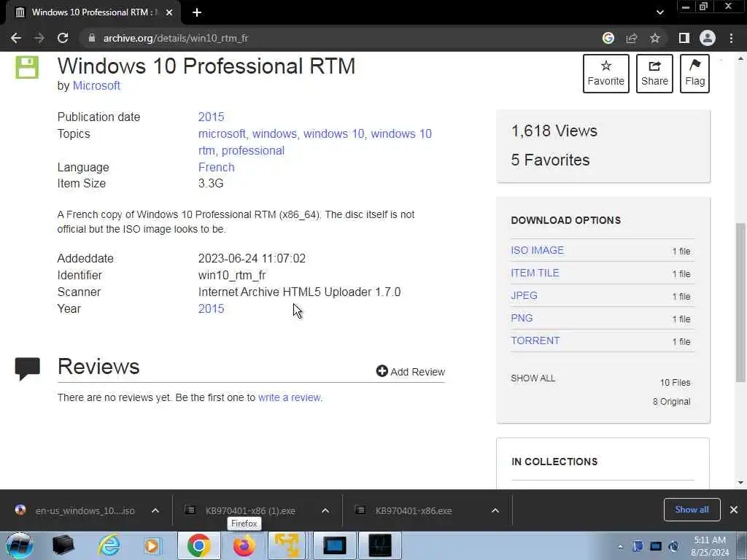747x560 pixels.
Task: Click the network icon in the system tray
Action: 656,546
